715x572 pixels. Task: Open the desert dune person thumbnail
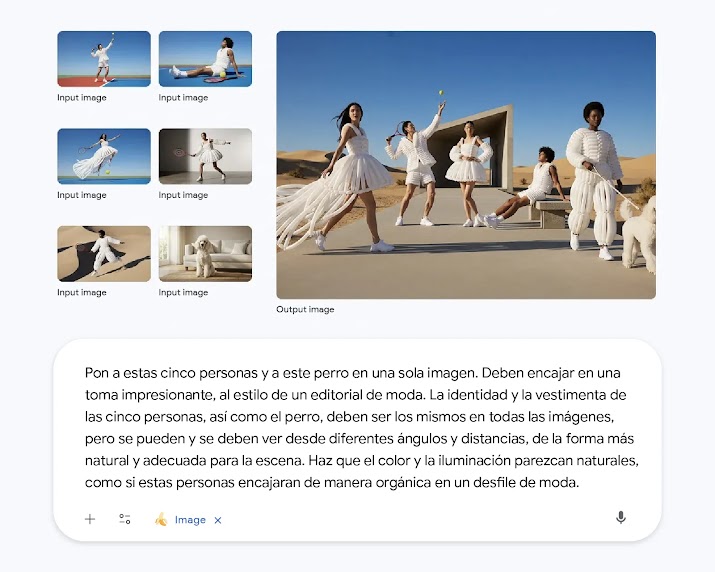pos(104,254)
